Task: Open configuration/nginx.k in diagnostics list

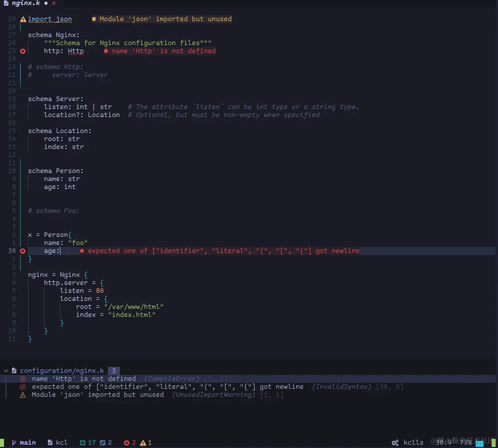Action: pyautogui.click(x=62, y=371)
